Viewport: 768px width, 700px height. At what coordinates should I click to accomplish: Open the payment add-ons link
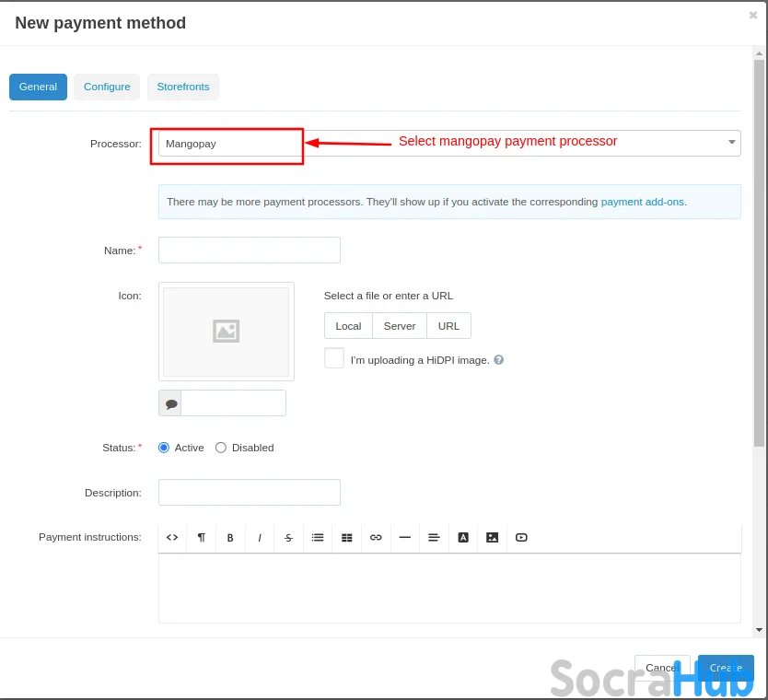[642, 202]
